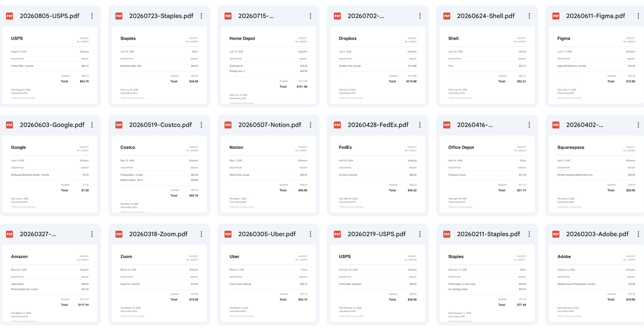The image size is (644, 329).
Task: Select the file name 20260219-USPS.pdf
Action: point(377,234)
